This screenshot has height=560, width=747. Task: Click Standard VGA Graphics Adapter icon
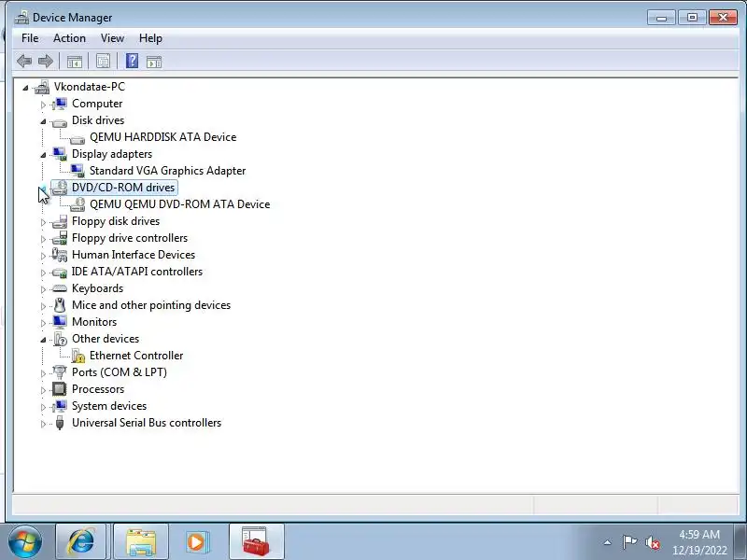[x=78, y=171]
